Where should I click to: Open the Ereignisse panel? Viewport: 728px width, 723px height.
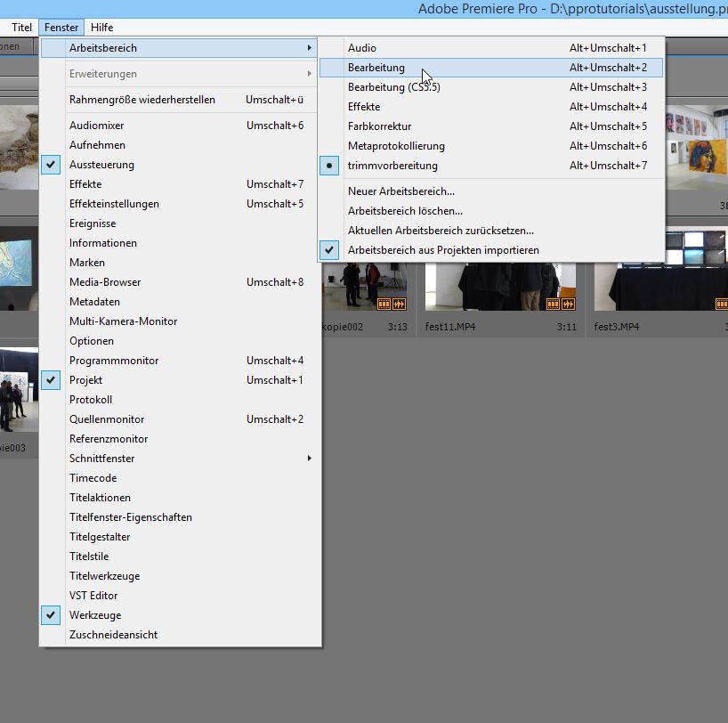179,223
